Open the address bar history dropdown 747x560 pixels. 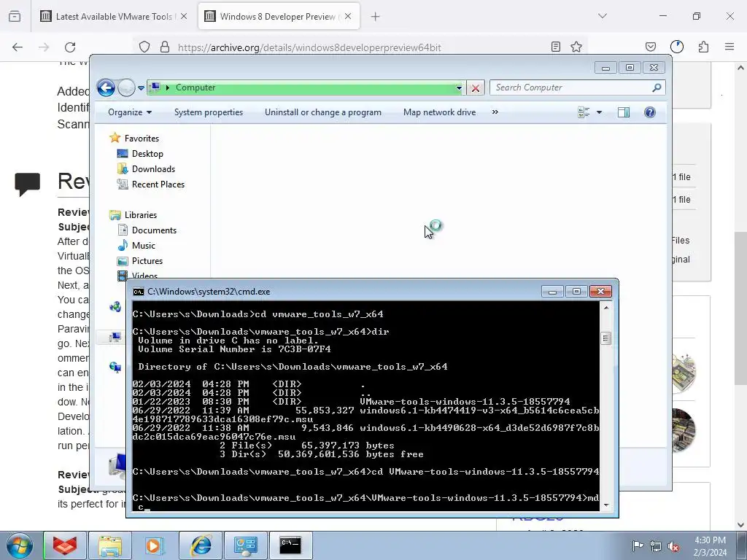point(459,87)
